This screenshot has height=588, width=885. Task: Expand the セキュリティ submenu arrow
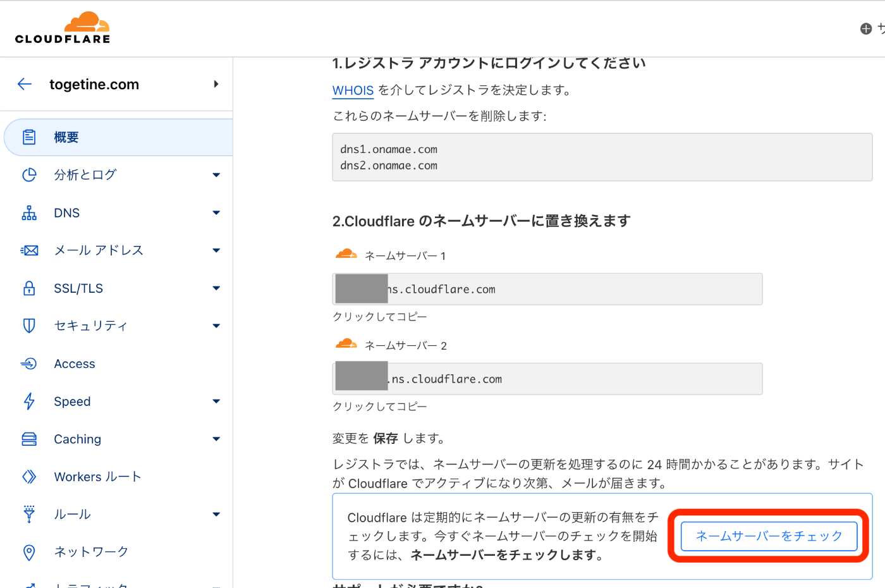click(216, 326)
